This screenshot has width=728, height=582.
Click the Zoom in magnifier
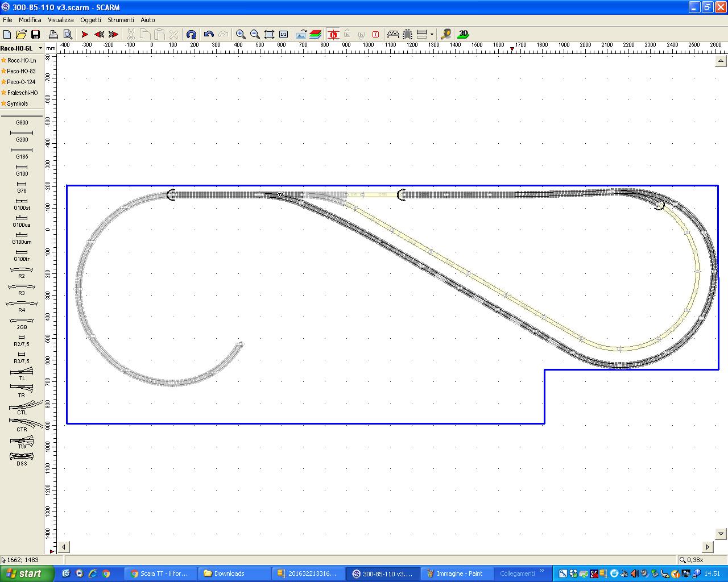click(241, 34)
